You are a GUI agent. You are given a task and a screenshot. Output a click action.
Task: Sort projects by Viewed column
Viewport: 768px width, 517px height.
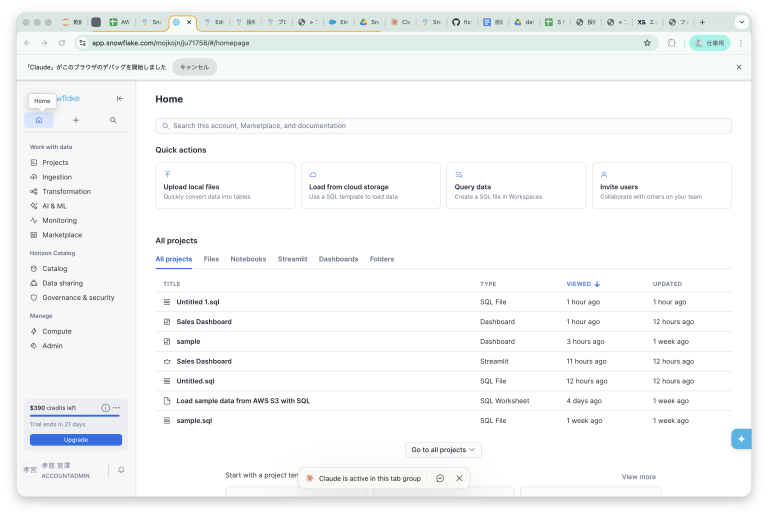(x=583, y=284)
